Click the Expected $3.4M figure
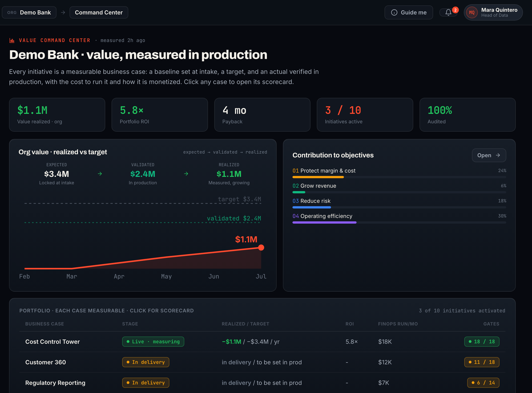This screenshot has width=532, height=393. pos(56,174)
